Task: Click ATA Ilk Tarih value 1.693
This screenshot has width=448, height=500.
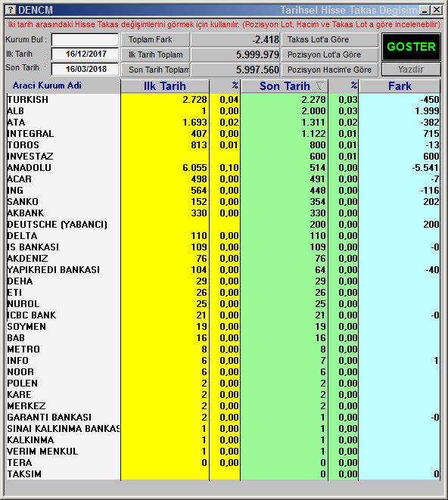Action: (x=194, y=122)
